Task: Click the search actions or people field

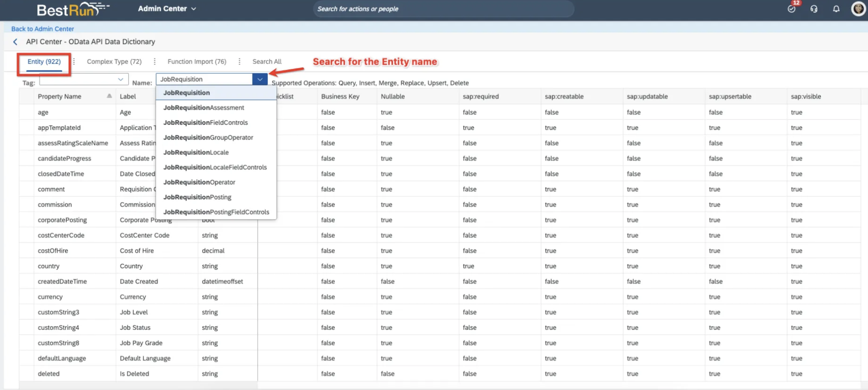Action: click(443, 9)
